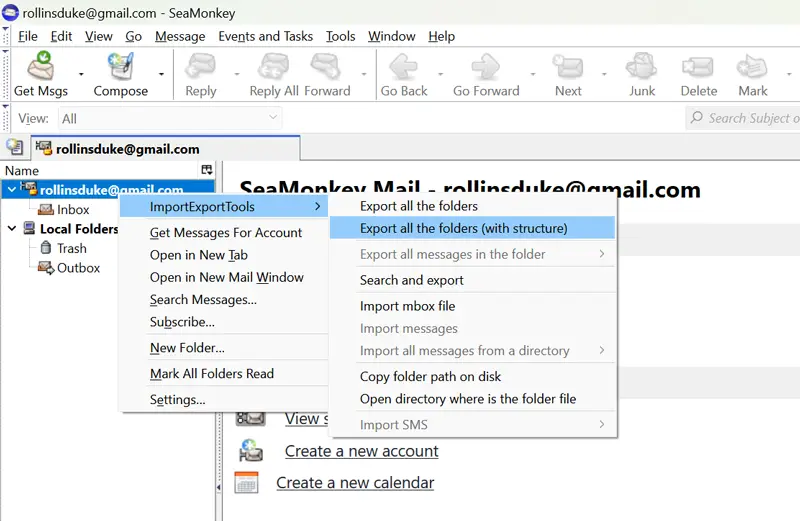The width and height of the screenshot is (800, 521).
Task: Expand the Import SMS submenu arrow
Action: point(602,424)
